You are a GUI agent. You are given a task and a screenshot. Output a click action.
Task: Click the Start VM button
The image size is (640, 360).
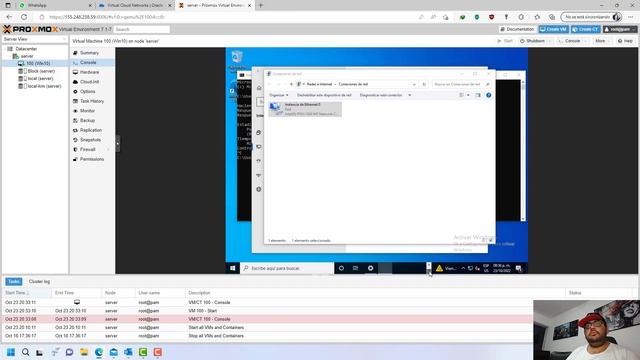point(505,41)
